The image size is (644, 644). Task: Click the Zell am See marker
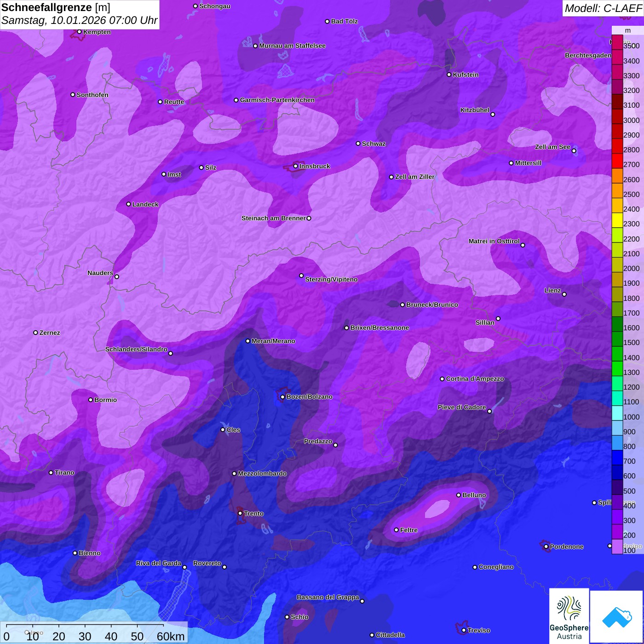574,151
